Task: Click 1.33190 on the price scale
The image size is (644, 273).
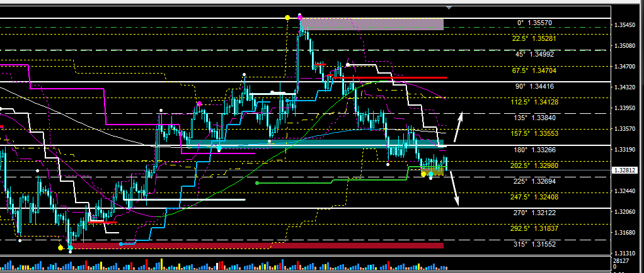Action: 624,150
